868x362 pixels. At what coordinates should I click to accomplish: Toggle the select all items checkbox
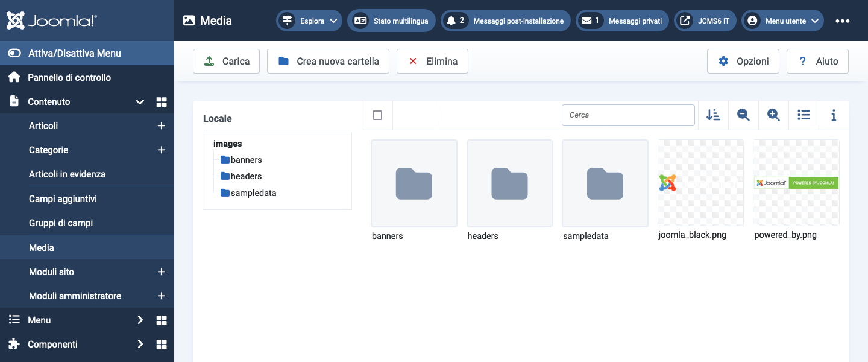point(377,115)
